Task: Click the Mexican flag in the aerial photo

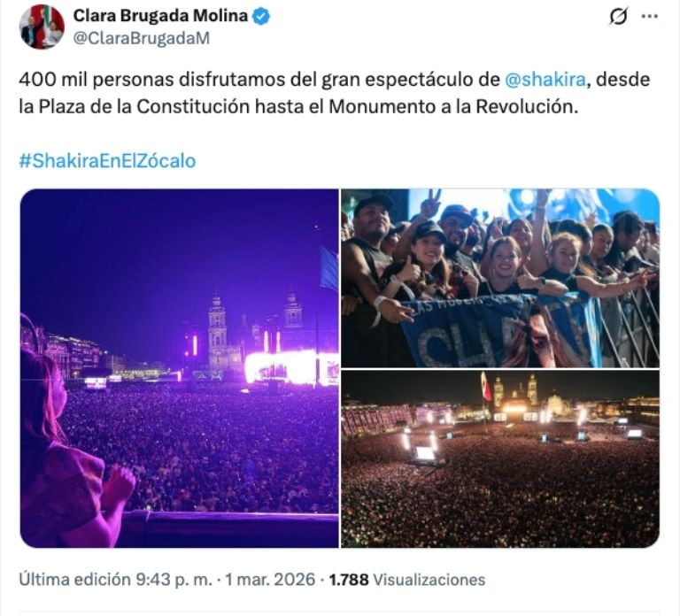Action: 486,387
